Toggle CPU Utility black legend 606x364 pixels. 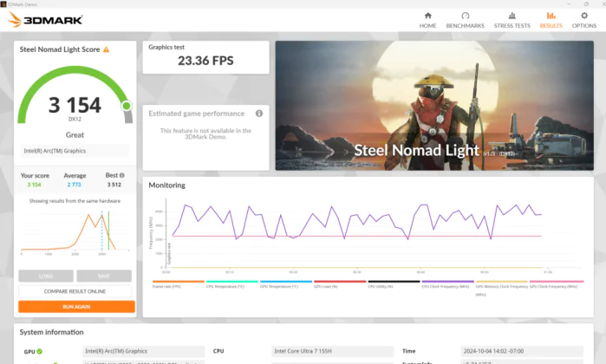coord(394,284)
